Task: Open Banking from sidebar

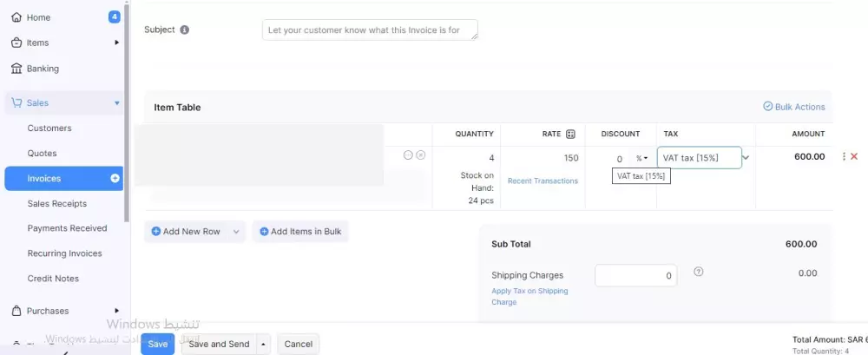Action: pyautogui.click(x=43, y=69)
